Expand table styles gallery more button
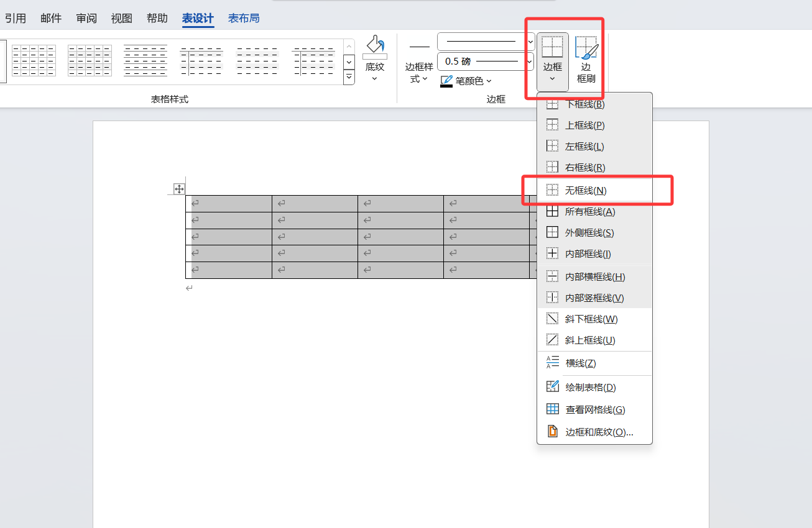Screen dimensions: 812x528 click(x=349, y=77)
